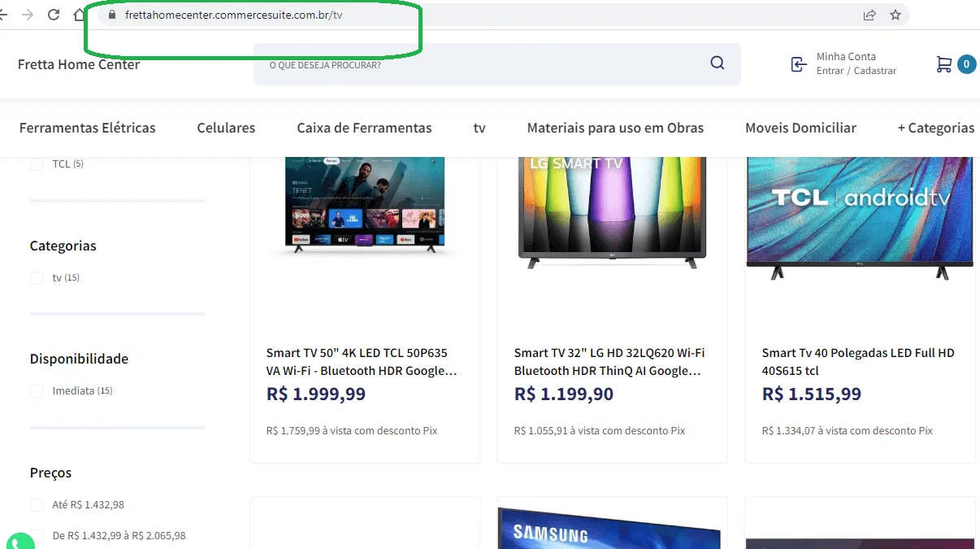Click price R$ 1.999,99

pyautogui.click(x=316, y=394)
